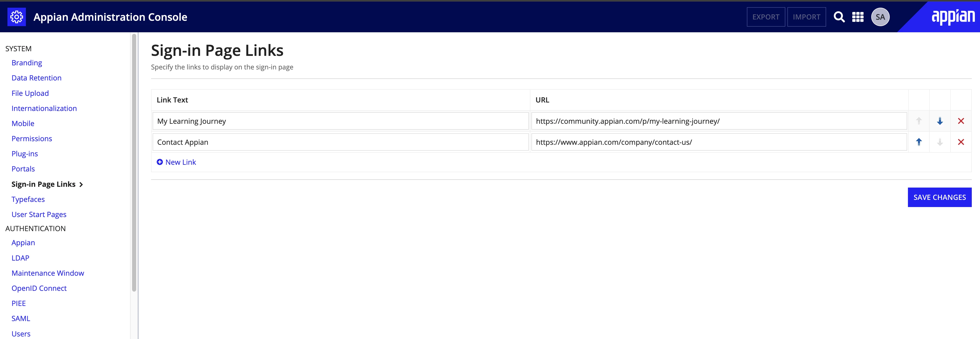This screenshot has width=980, height=339.
Task: Open File Upload settings
Action: coord(30,93)
